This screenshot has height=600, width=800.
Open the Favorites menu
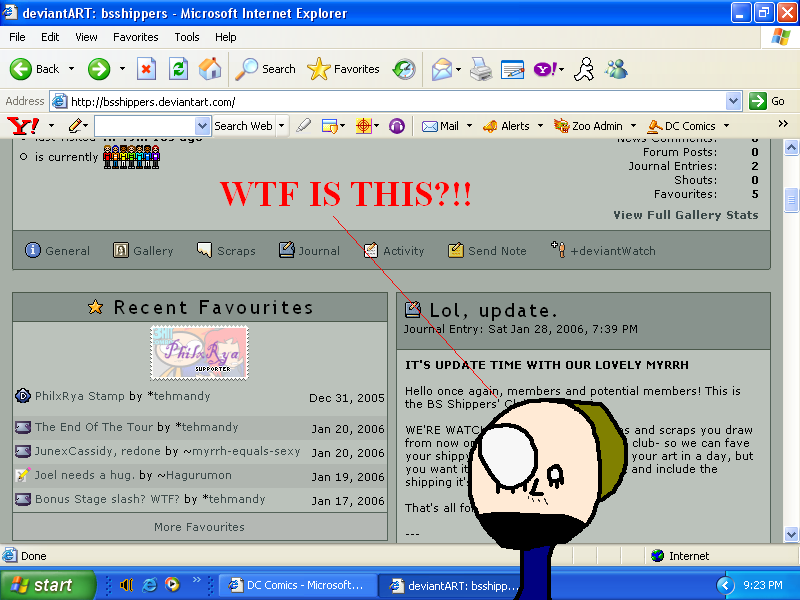click(136, 37)
